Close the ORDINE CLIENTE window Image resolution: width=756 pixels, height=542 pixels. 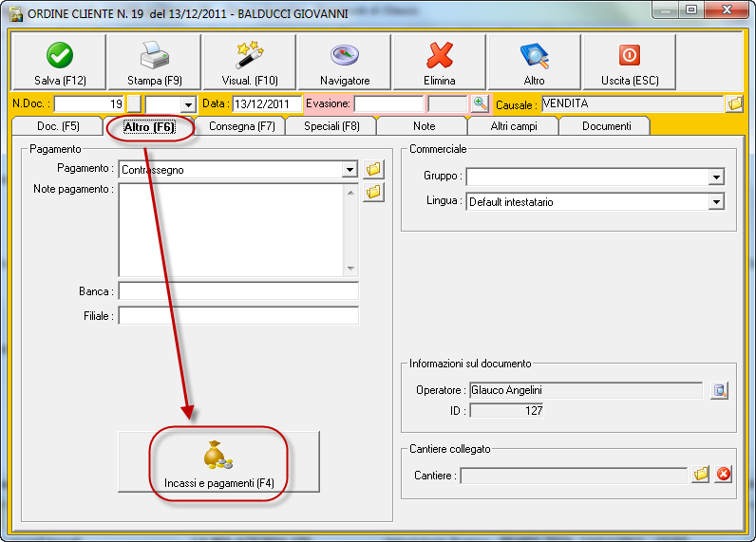tap(728, 9)
